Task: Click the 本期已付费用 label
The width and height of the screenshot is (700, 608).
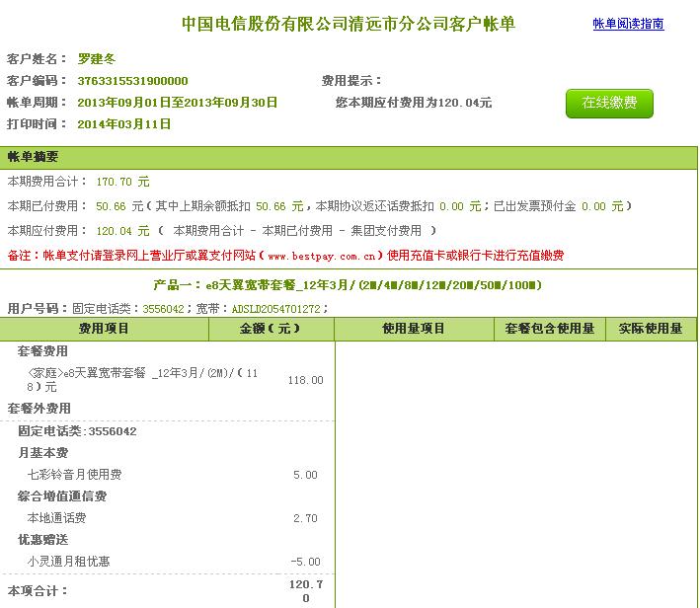Action: 46,206
